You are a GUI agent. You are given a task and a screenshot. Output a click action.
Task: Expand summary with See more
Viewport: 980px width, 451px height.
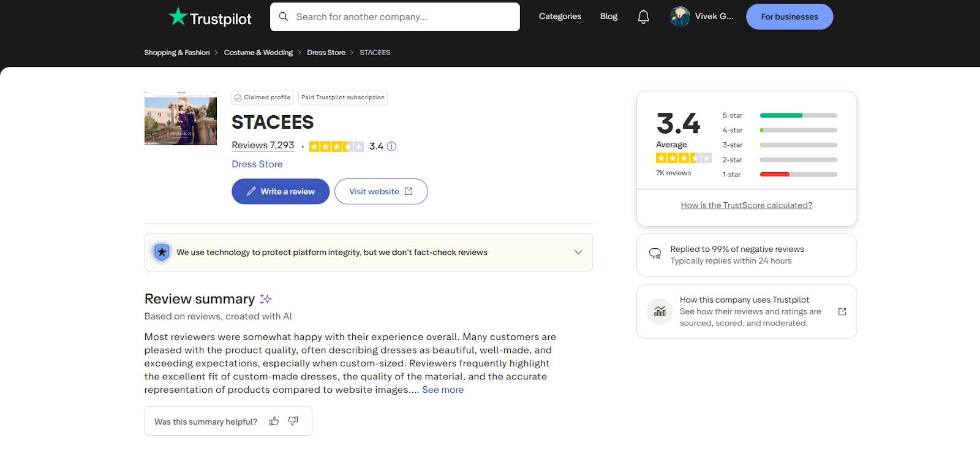(443, 390)
